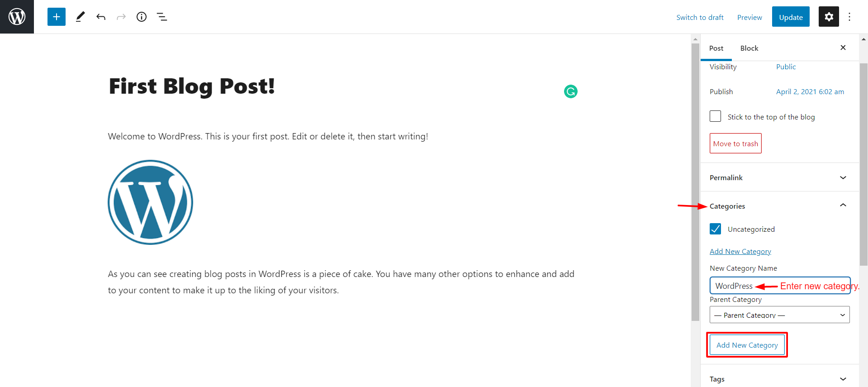
Task: Click the WordPress logo home icon
Action: click(x=17, y=17)
